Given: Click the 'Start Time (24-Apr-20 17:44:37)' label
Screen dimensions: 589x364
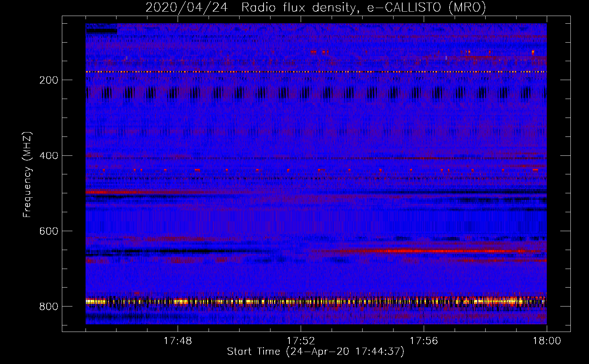Looking at the screenshot, I should point(316,352).
